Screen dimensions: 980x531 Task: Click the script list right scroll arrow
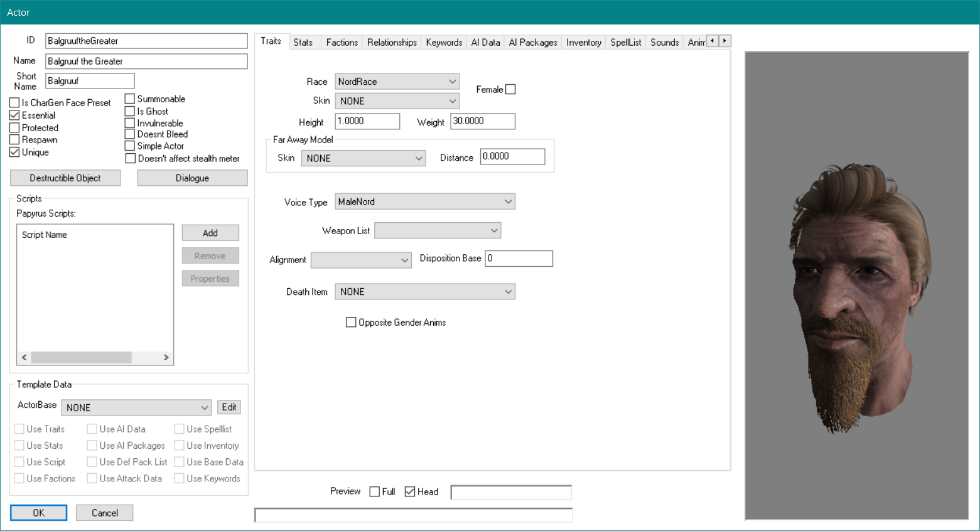166,357
